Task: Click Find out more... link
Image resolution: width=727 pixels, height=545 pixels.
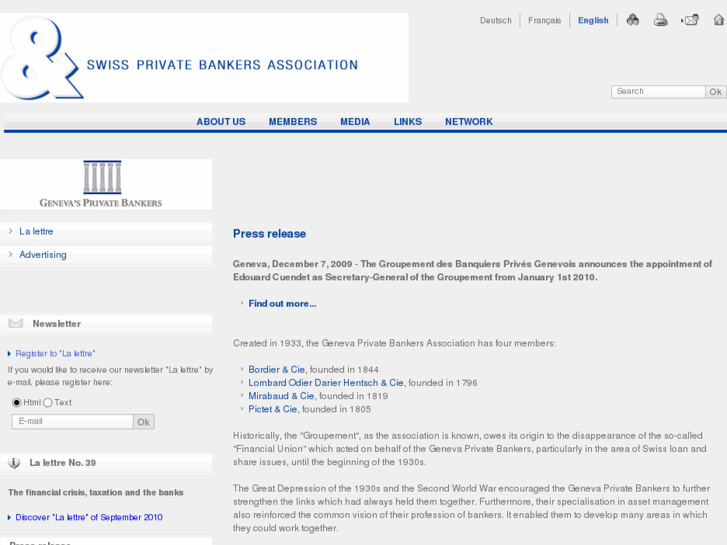Action: point(282,303)
